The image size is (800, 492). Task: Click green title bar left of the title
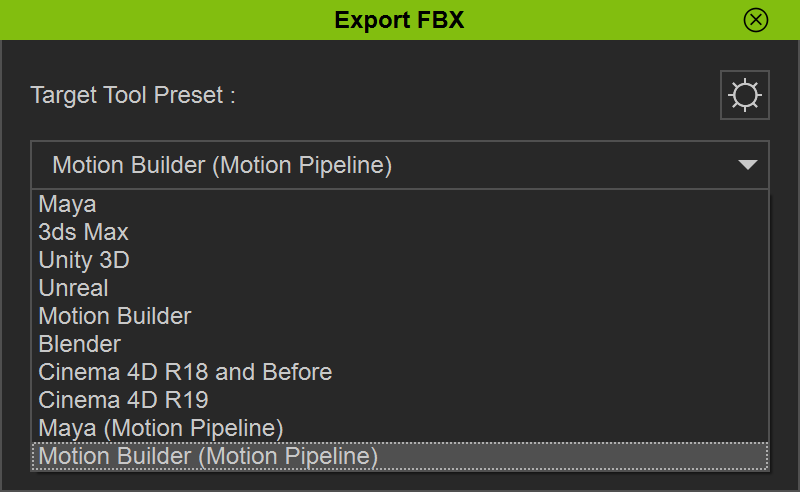(160, 20)
